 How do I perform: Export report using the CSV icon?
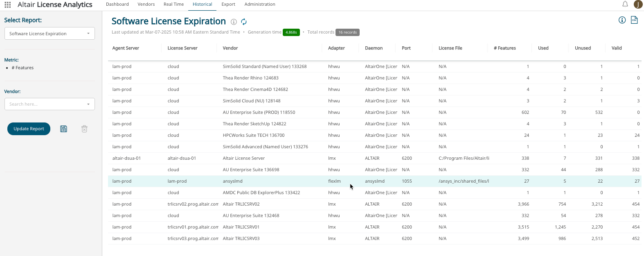pos(634,20)
